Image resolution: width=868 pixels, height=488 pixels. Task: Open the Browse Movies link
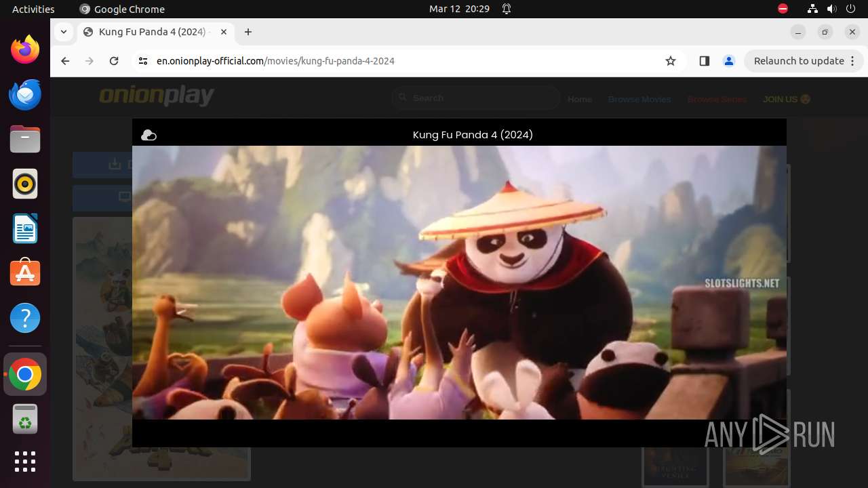639,99
